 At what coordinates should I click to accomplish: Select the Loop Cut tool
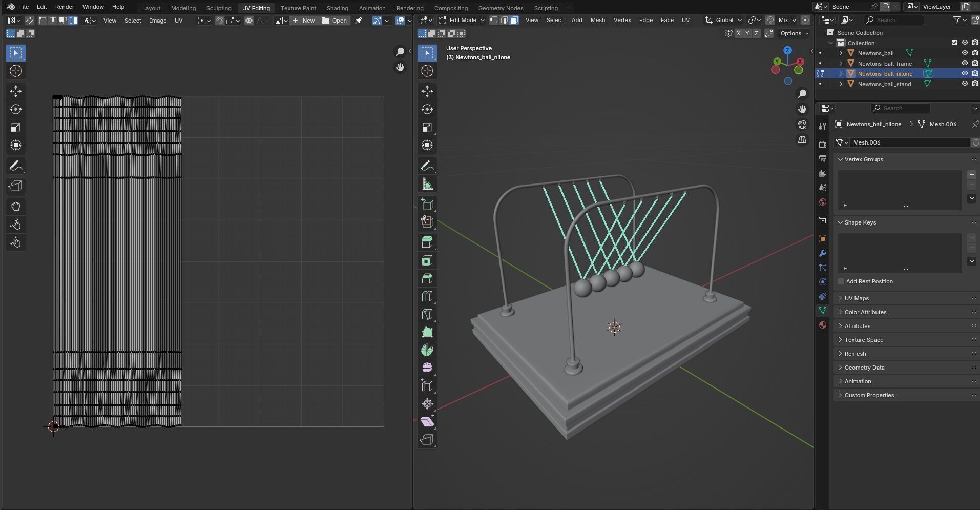pos(427,296)
